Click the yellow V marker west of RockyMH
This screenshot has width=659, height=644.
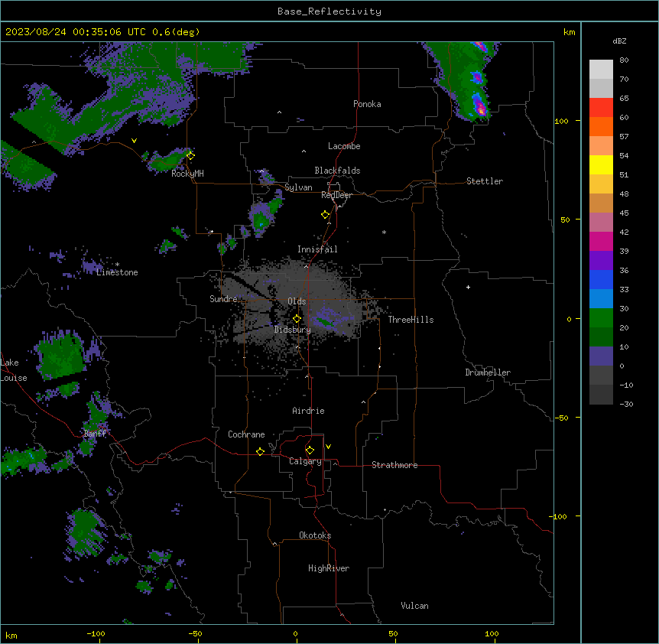[x=134, y=141]
